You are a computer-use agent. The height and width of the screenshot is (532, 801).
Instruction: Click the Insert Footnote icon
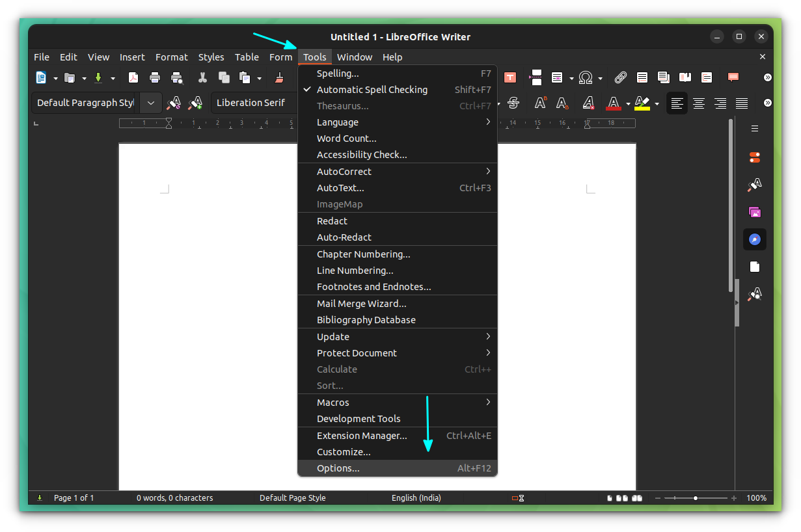(x=642, y=78)
